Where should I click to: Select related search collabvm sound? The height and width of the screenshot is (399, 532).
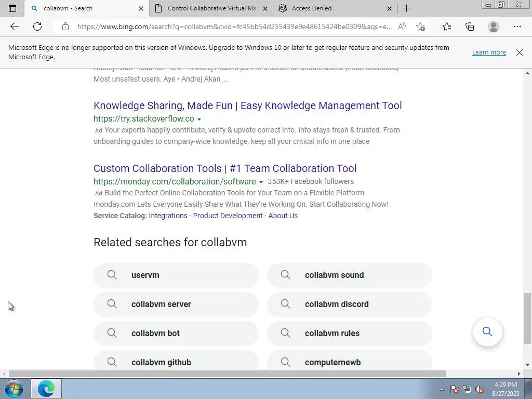pyautogui.click(x=350, y=275)
